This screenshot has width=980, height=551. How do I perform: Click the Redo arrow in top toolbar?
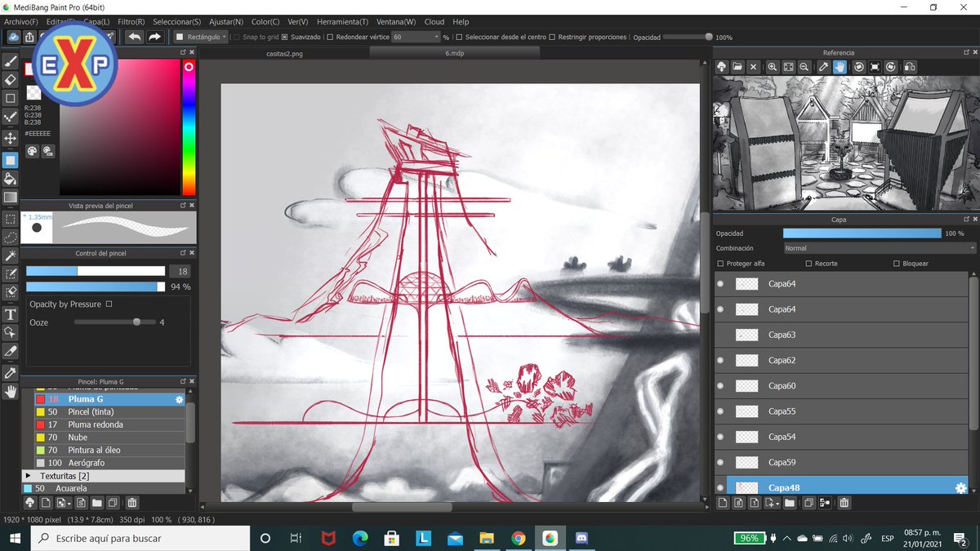154,37
